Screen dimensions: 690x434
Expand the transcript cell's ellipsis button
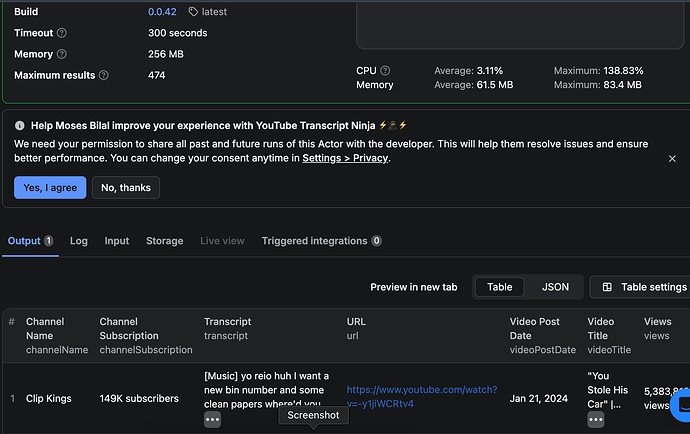pos(212,421)
